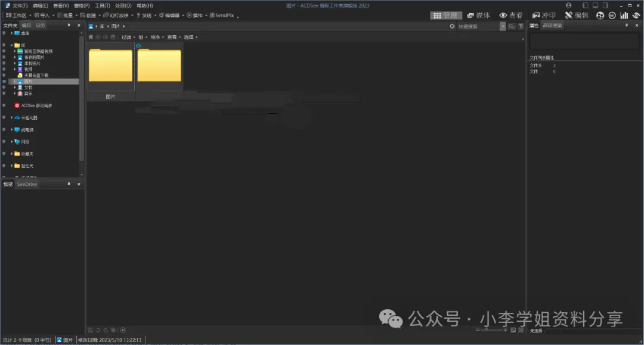Open the 选择 select dropdown
This screenshot has height=345, width=644.
[191, 37]
